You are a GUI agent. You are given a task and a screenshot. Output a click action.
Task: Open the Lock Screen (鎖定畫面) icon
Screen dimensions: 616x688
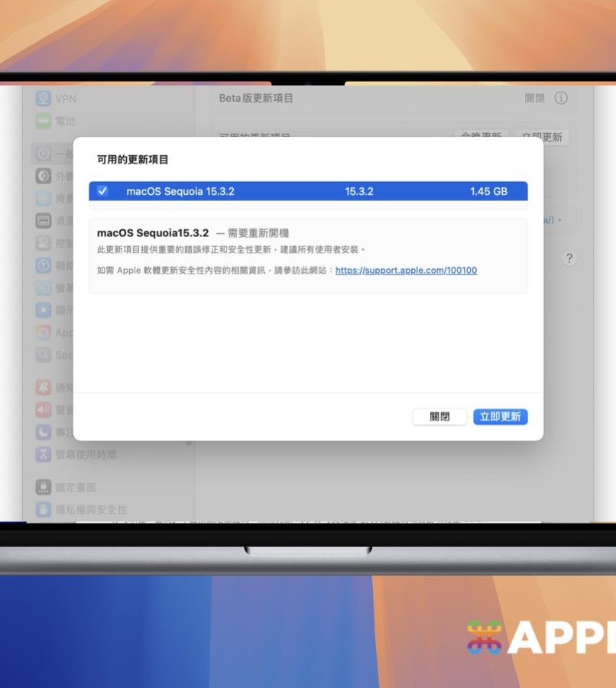click(44, 487)
